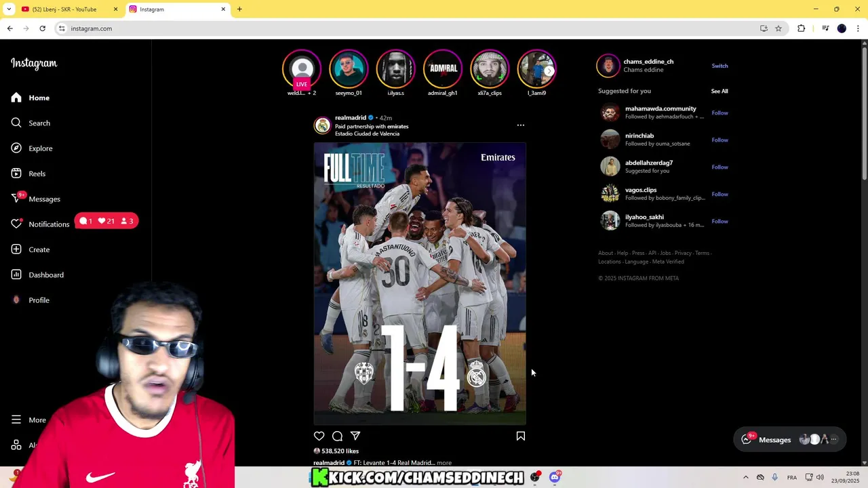Viewport: 868px width, 488px height.
Task: Close the Instagram browser tab
Action: 223,9
